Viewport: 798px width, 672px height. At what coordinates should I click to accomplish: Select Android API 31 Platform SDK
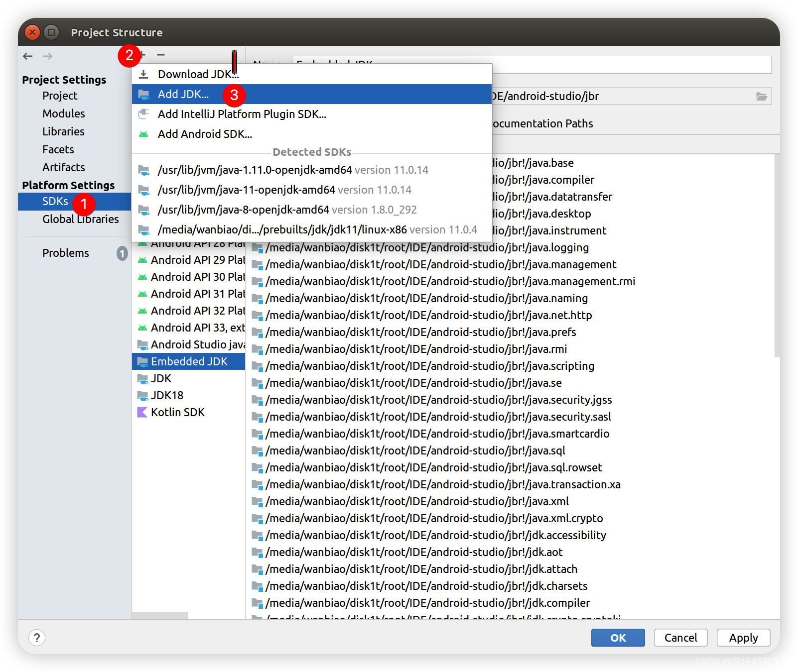(189, 294)
